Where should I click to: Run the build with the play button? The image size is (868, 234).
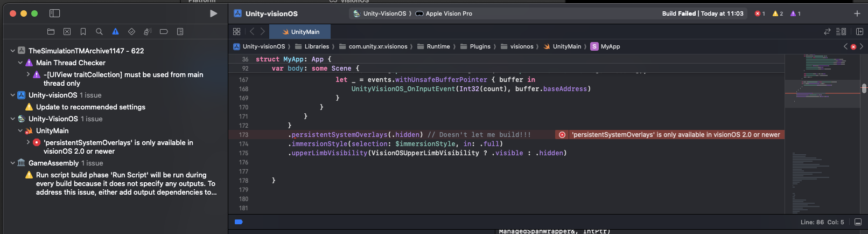tap(214, 13)
